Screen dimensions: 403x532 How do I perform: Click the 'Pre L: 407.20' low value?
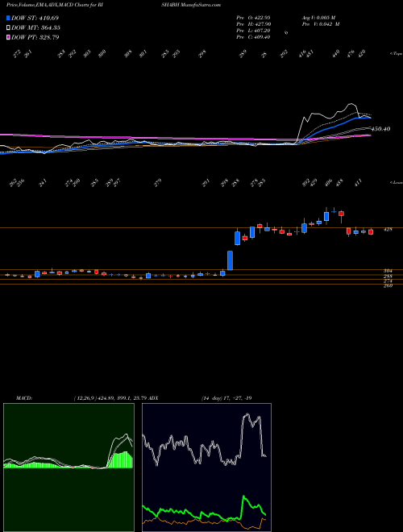pyautogui.click(x=253, y=31)
